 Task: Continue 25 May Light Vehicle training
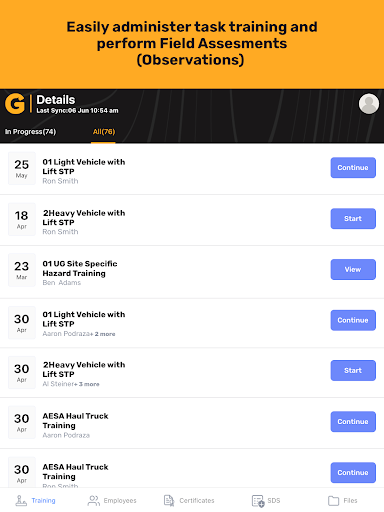353,168
